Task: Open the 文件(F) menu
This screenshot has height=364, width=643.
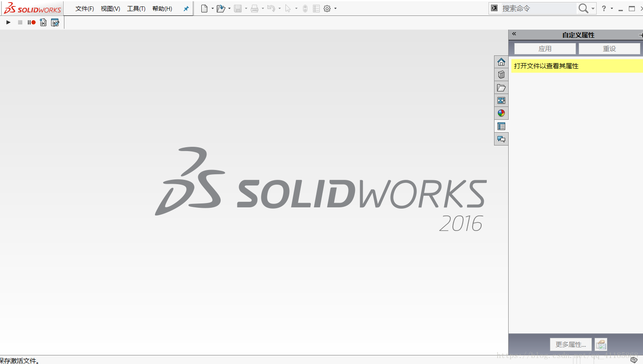Action: (x=85, y=9)
